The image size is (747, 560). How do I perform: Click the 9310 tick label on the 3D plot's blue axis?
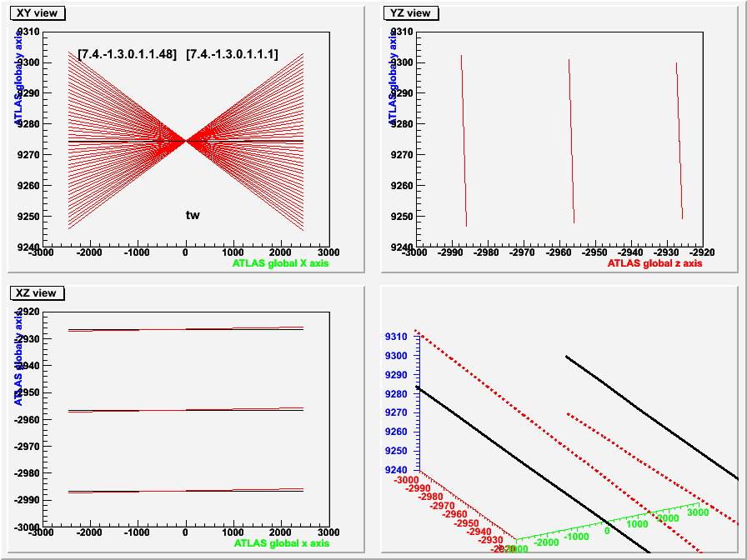tap(396, 337)
